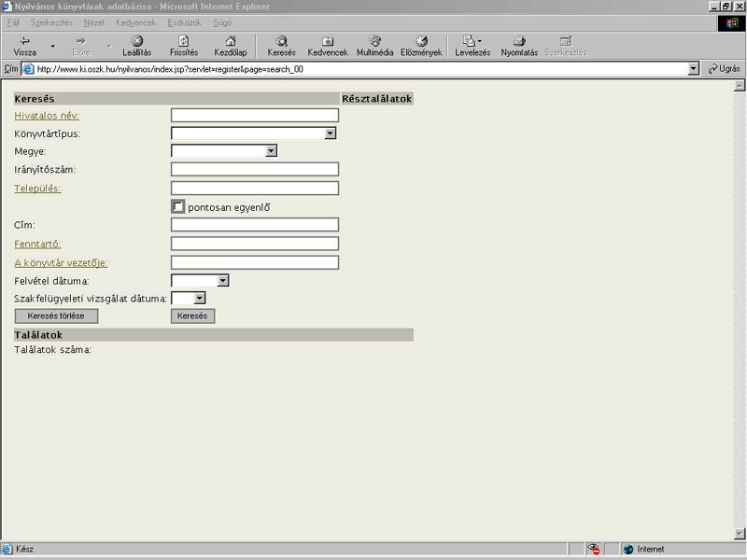Open the Nézet menu
This screenshot has width=747, height=560.
(94, 22)
